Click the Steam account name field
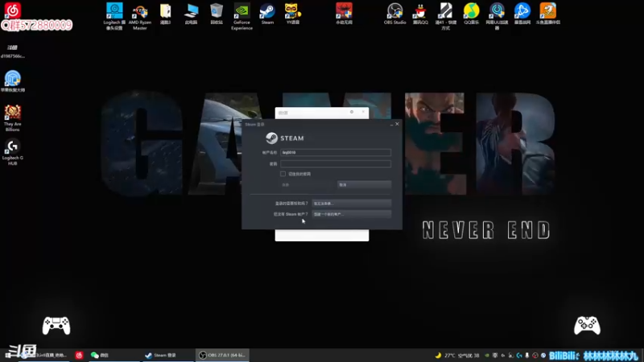 pos(336,152)
